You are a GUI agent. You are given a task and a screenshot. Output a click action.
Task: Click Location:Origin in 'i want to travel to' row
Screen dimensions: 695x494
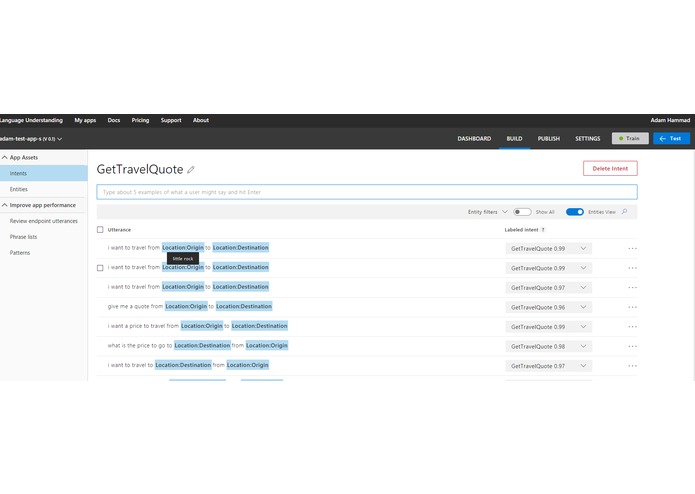(x=248, y=365)
